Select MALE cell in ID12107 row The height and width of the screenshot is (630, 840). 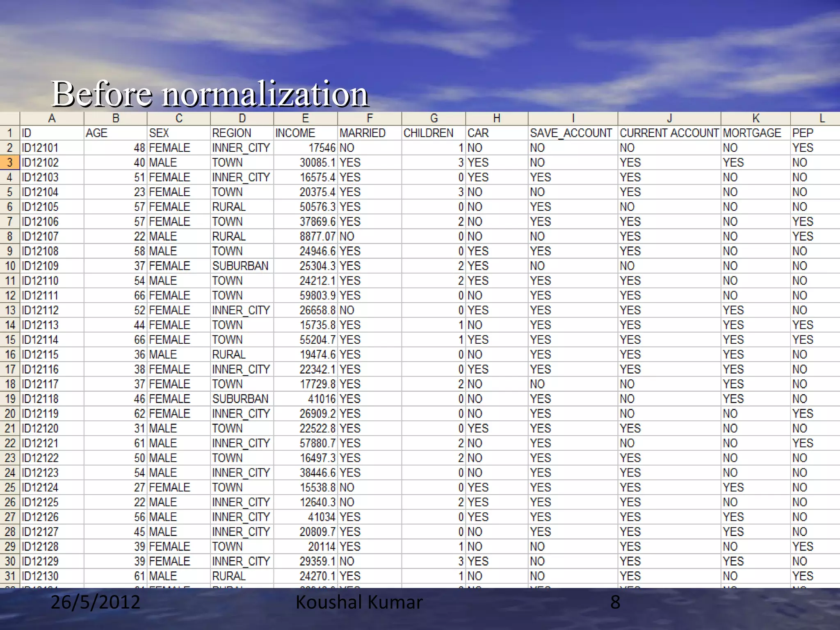point(179,236)
